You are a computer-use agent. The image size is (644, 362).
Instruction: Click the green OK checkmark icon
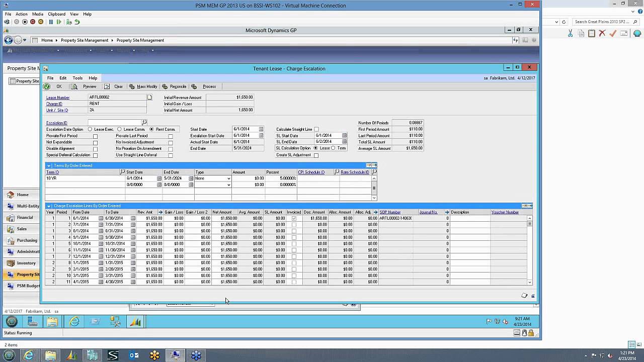click(47, 86)
